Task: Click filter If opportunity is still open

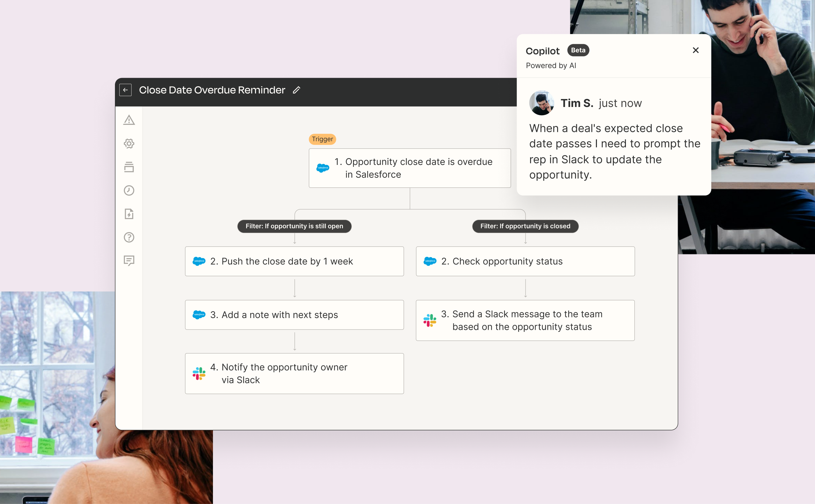Action: pos(294,226)
